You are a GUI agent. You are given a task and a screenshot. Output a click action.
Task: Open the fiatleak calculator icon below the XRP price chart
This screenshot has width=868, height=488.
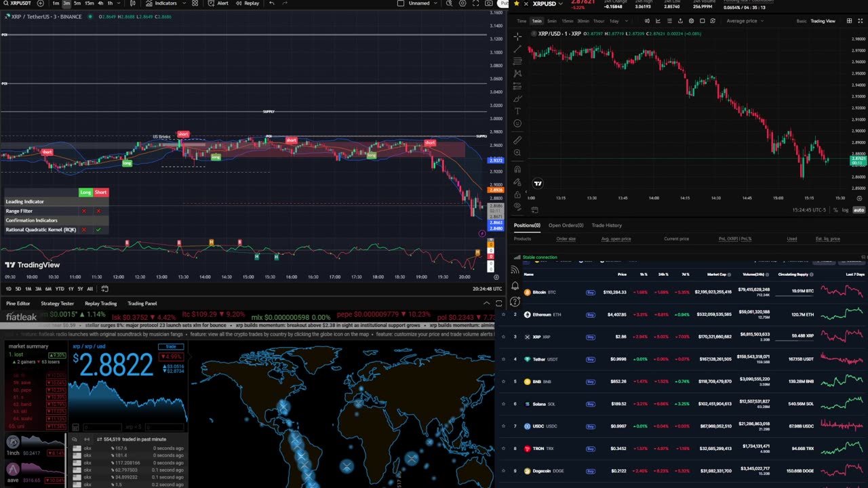point(75,428)
